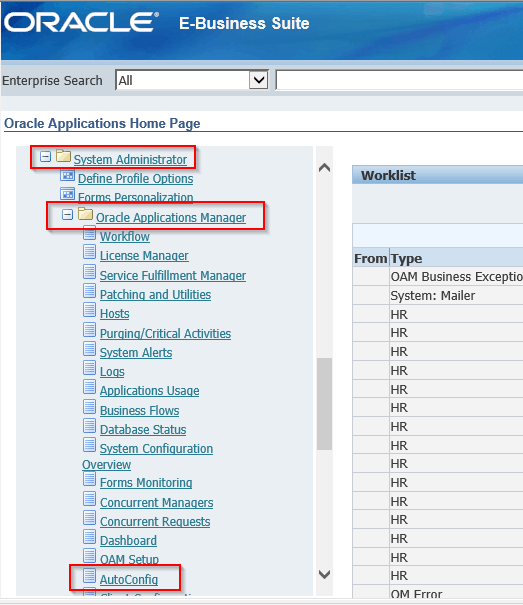Click the Database Status page icon
Image resolution: width=523 pixels, height=605 pixels.
click(90, 426)
